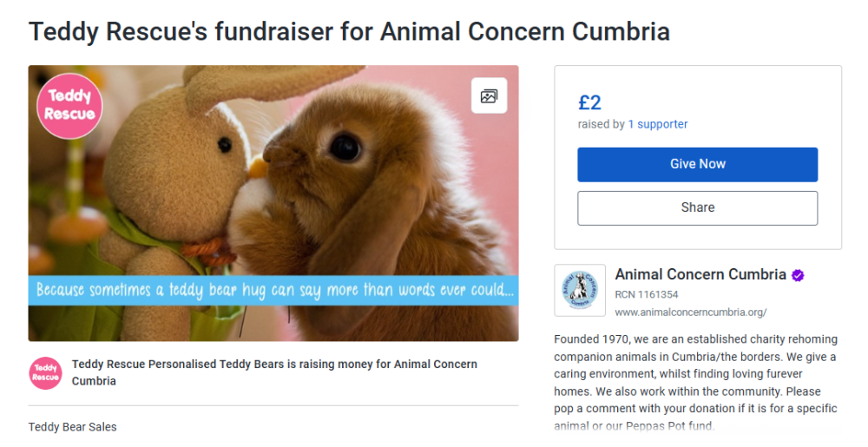Image resolution: width=868 pixels, height=447 pixels.
Task: Click the 'raised by' label
Action: (601, 124)
